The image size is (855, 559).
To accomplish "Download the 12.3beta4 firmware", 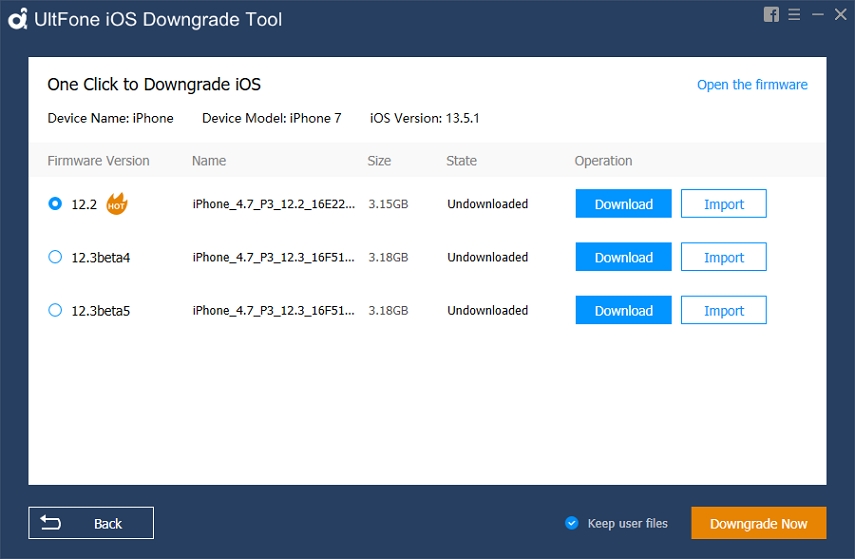I will [623, 257].
